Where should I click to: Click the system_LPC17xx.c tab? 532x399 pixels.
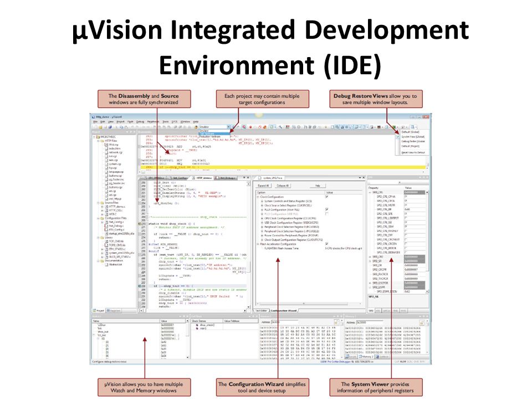pos(270,178)
